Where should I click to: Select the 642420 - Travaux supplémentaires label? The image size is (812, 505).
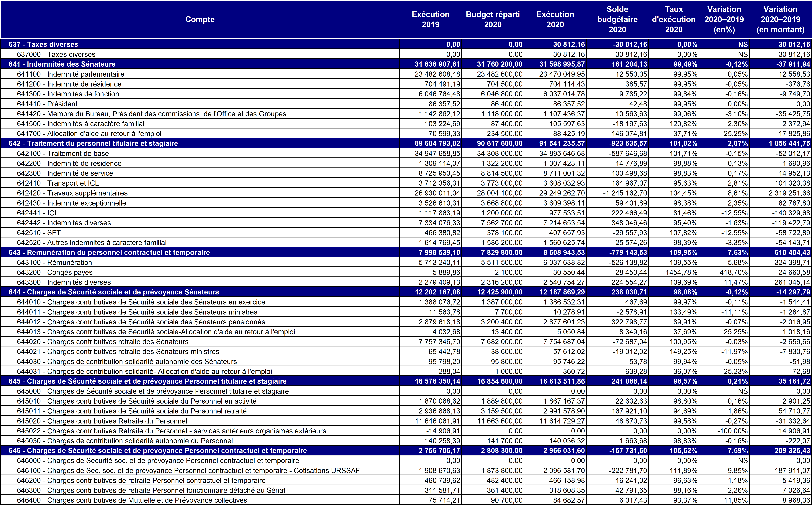coord(72,193)
